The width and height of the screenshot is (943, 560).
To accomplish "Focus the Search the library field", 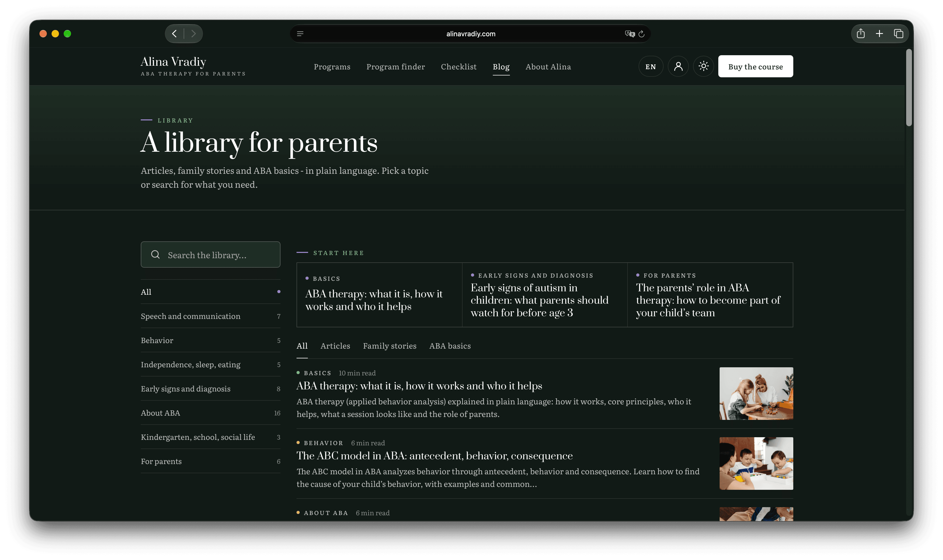I will [x=210, y=255].
